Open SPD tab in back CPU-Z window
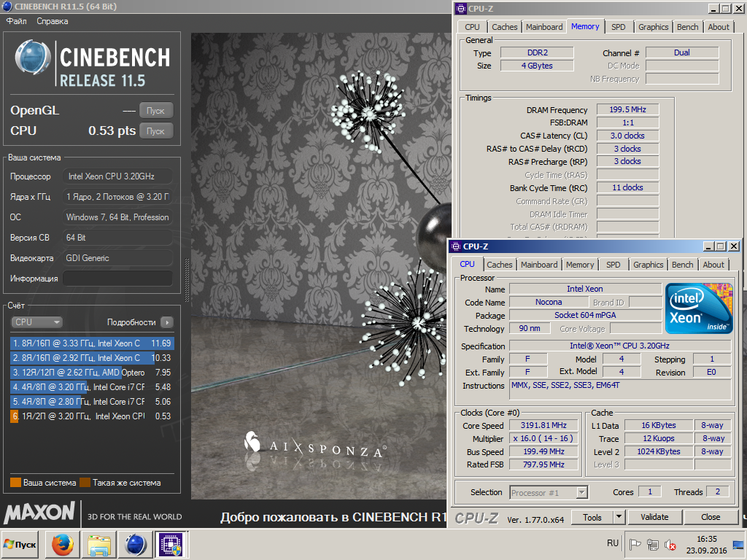 [x=619, y=27]
